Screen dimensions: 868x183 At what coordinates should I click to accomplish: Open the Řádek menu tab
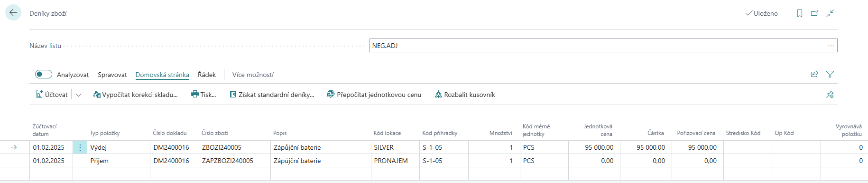[x=207, y=75]
